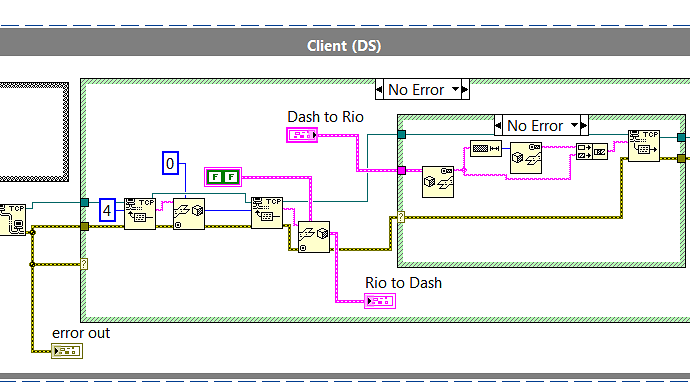Click the error out label

[x=81, y=333]
